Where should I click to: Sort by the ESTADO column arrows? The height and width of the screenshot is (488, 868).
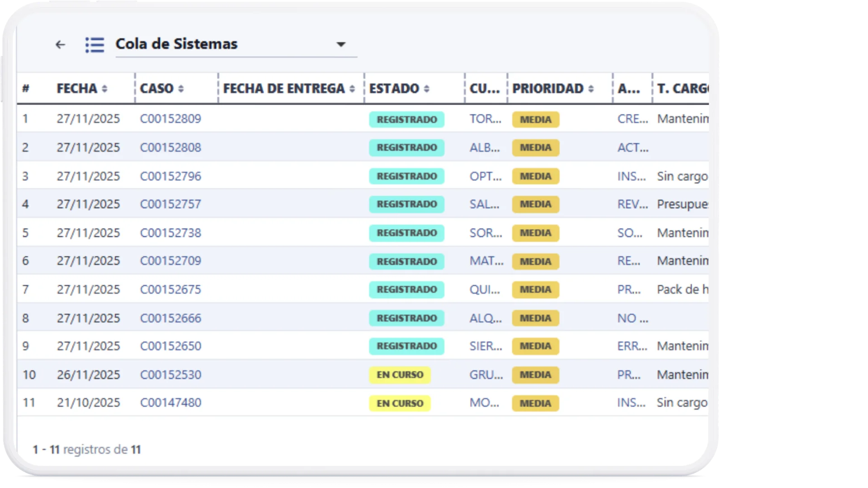click(427, 89)
